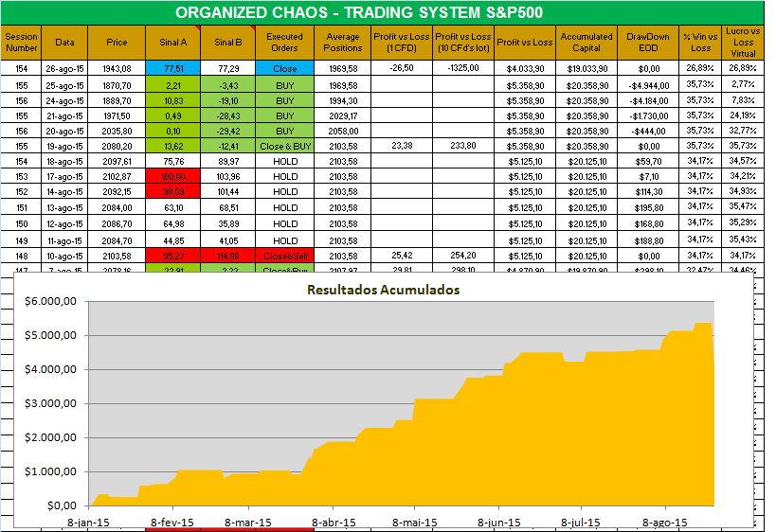Select the date cell '25-ago-15'
The image size is (776, 532).
(64, 85)
